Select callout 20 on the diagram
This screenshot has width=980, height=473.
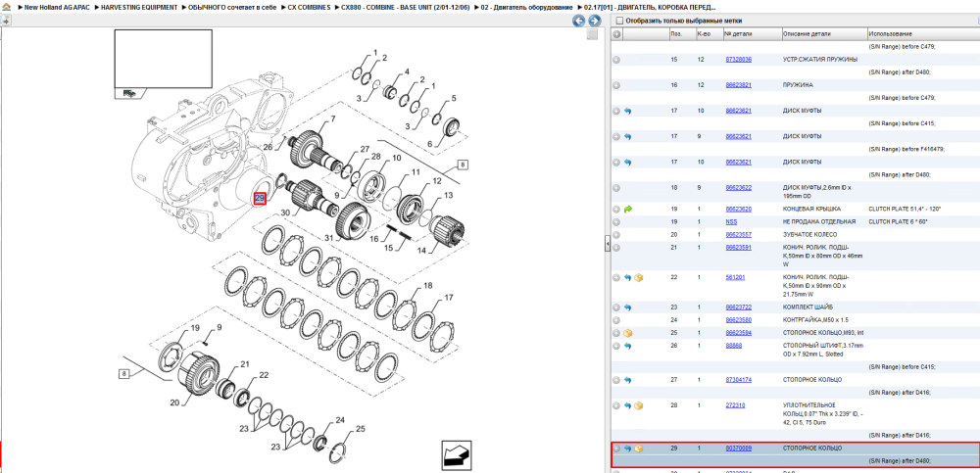[175, 402]
